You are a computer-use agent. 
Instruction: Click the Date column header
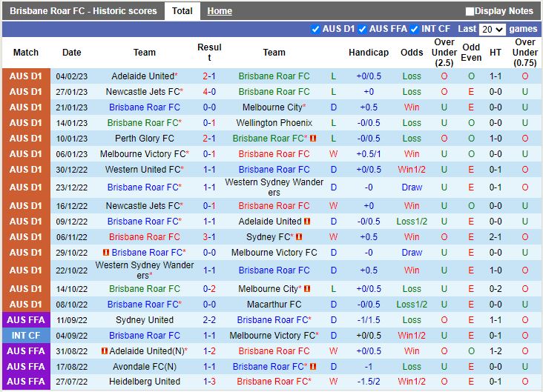pos(72,53)
